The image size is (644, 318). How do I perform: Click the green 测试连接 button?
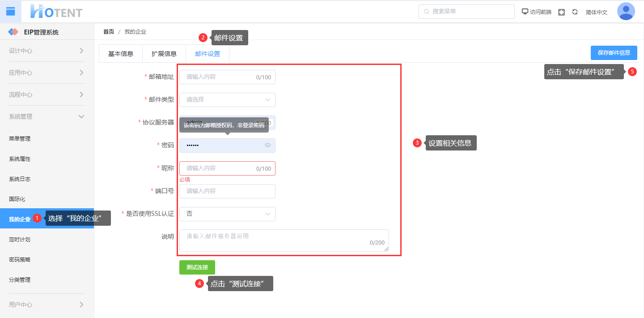(x=197, y=267)
